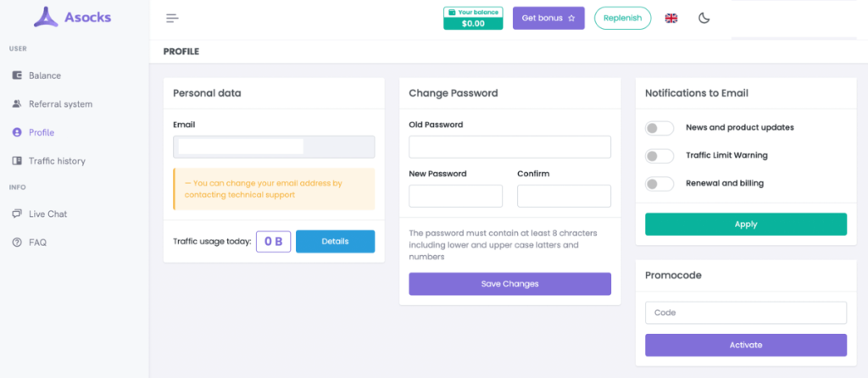
Task: Enable News and product updates toggle
Action: point(659,128)
